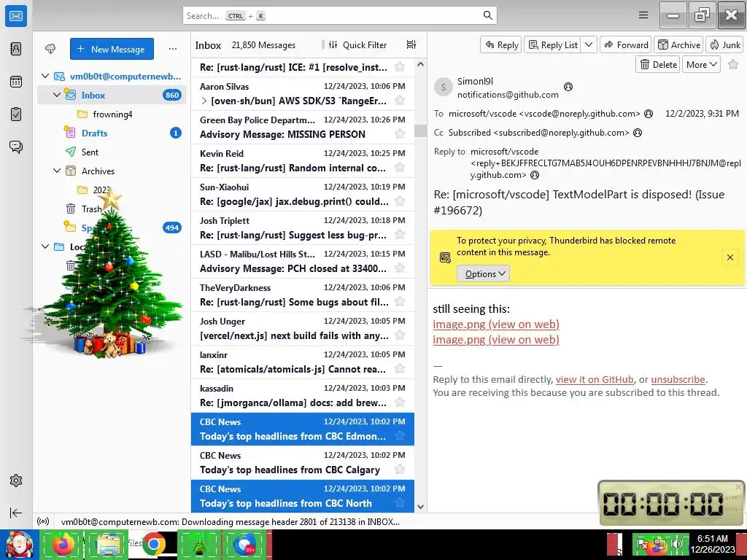This screenshot has height=560, width=747.
Task: Star the Kevin Reid message
Action: [400, 168]
